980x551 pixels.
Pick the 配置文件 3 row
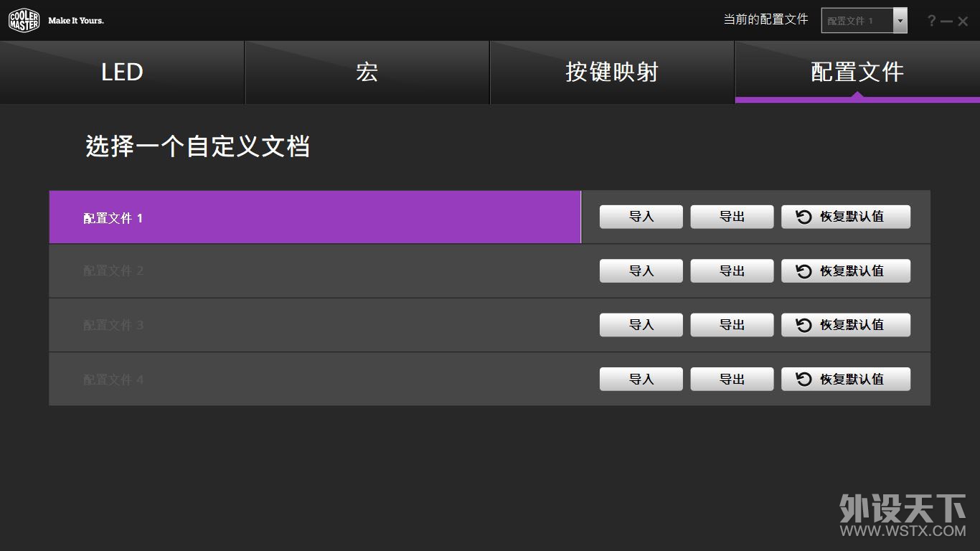314,325
